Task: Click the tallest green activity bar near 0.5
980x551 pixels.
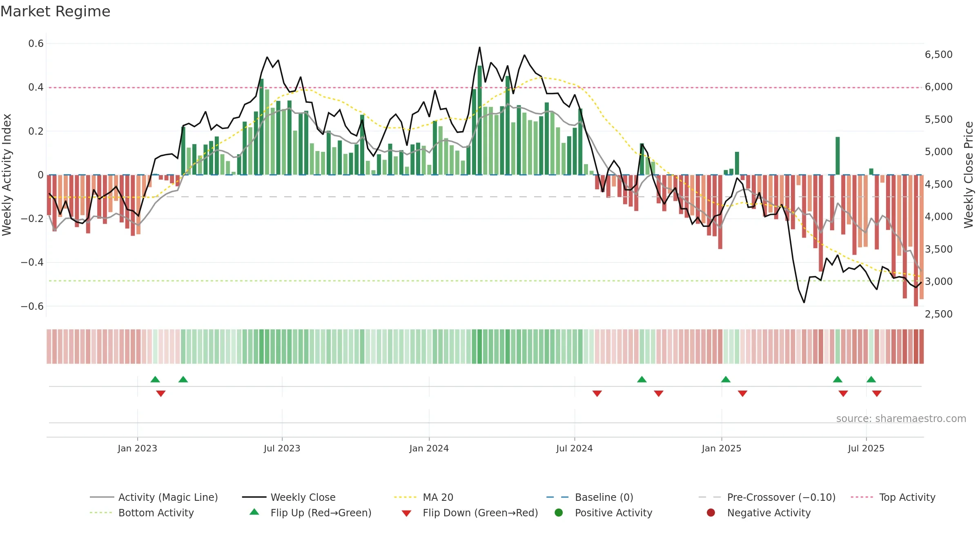Action: click(x=480, y=120)
